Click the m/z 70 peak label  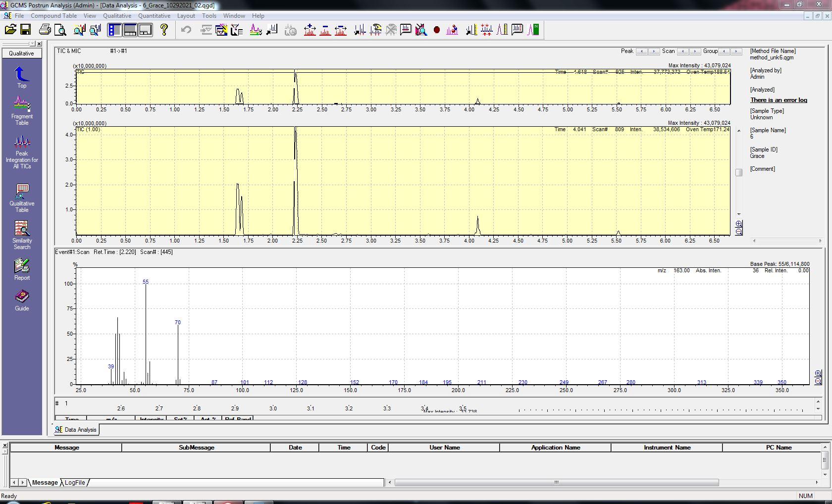point(178,322)
